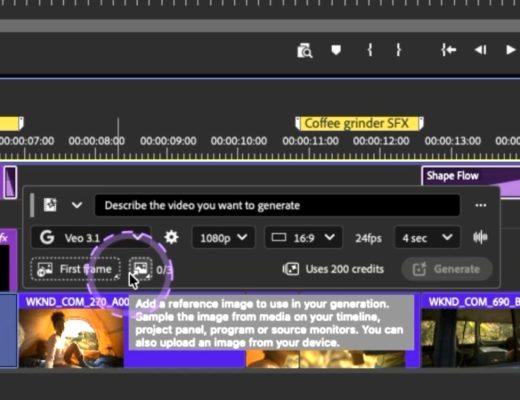520x400 pixels.
Task: Click the First frame button
Action: [x=75, y=269]
